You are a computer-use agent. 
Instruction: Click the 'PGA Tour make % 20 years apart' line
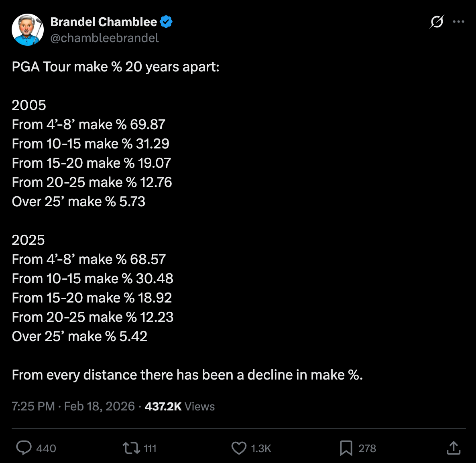116,67
